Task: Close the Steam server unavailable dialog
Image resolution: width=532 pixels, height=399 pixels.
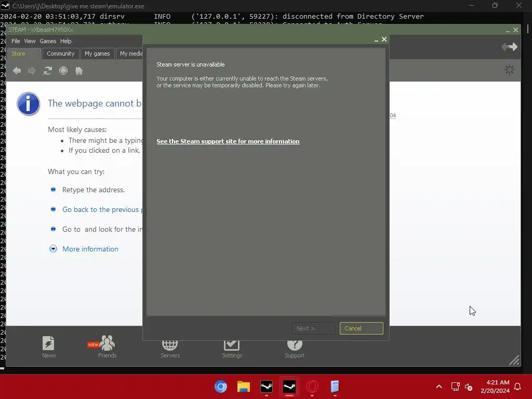Action: pos(384,39)
